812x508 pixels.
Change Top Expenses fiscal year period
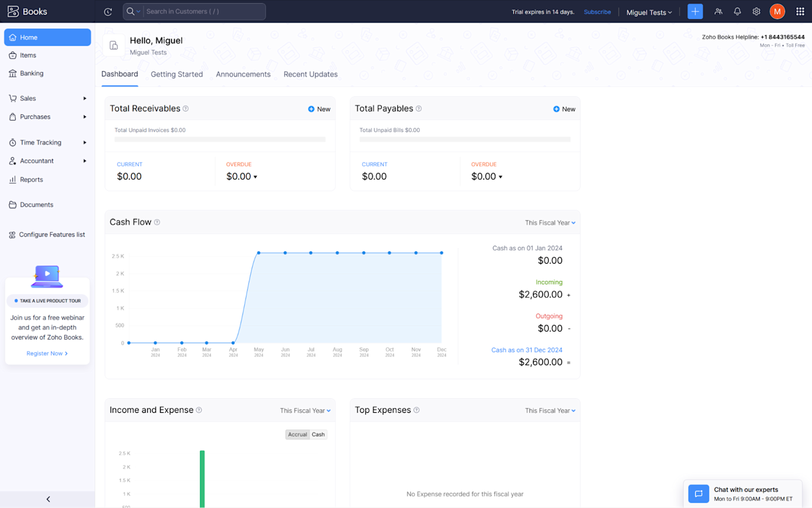pyautogui.click(x=550, y=410)
